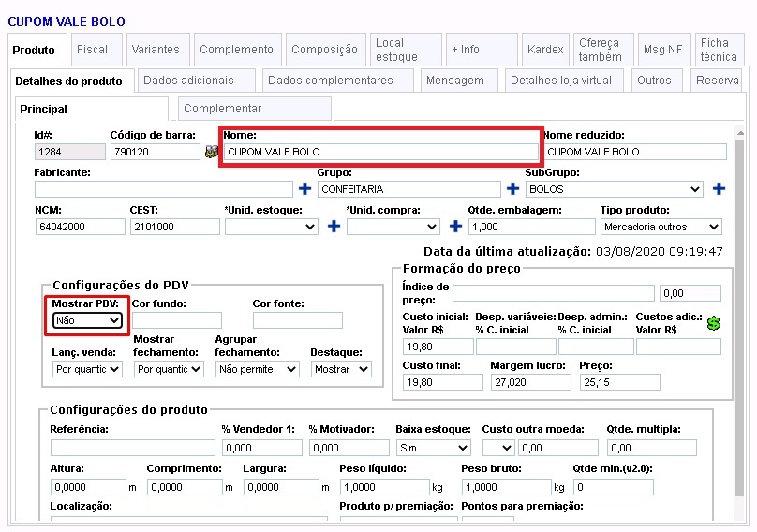Viewport: 757px width, 532px height.
Task: Click the vertical scrollbar of the form
Action: pyautogui.click(x=739, y=318)
